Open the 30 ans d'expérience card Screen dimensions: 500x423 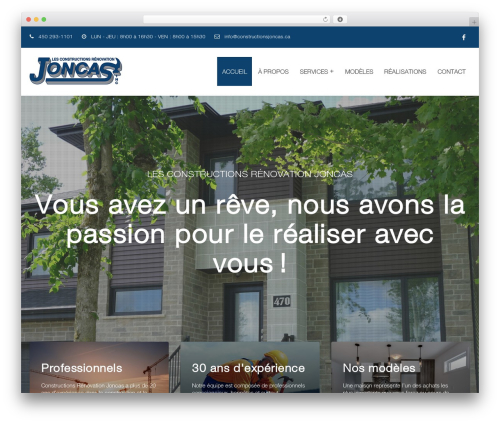coord(250,367)
